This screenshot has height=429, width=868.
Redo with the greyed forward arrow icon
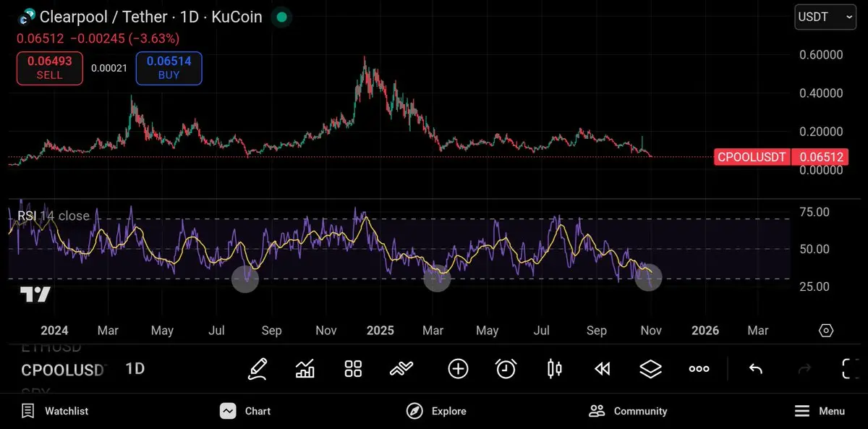(804, 369)
